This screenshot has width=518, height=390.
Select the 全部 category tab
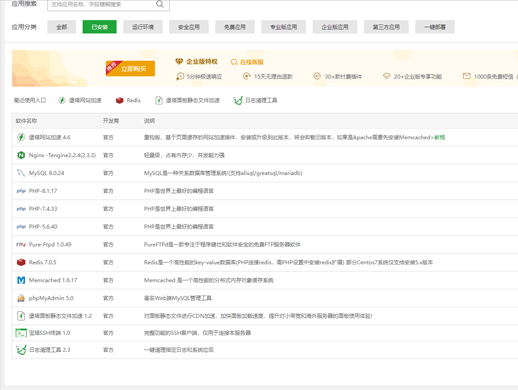click(x=62, y=27)
